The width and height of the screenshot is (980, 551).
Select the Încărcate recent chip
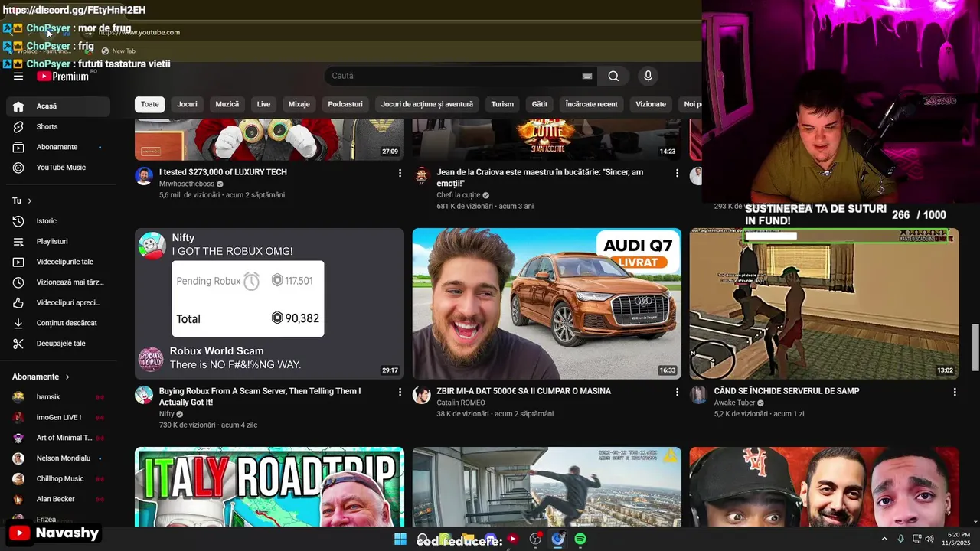tap(591, 104)
